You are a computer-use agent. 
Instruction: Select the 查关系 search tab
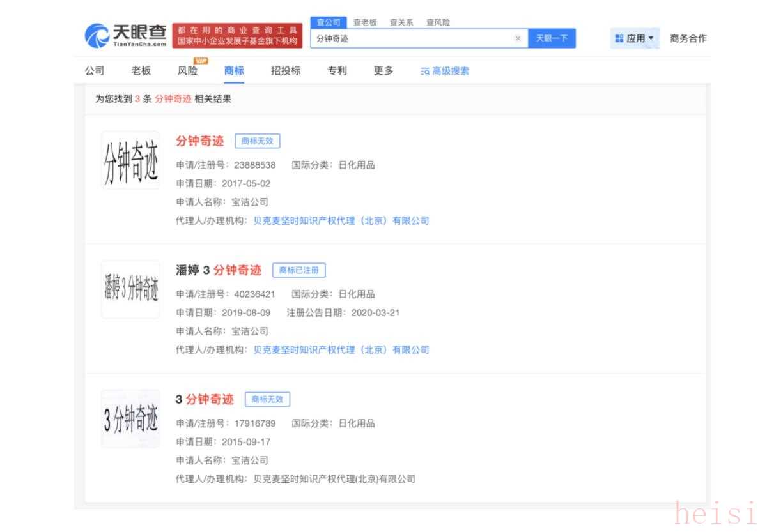pyautogui.click(x=401, y=22)
